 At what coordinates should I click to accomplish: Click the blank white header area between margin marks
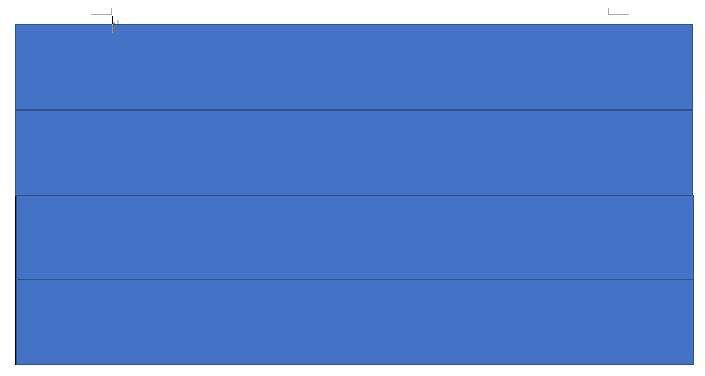point(360,11)
